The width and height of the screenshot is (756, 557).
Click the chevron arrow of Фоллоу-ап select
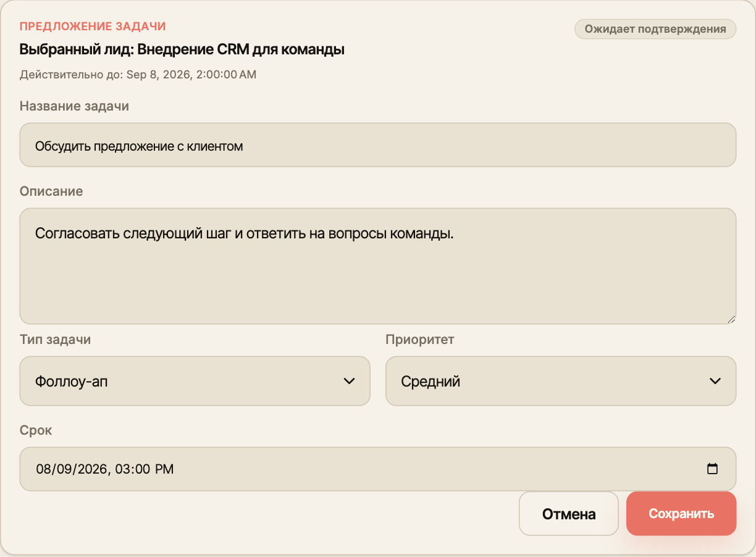(x=349, y=381)
